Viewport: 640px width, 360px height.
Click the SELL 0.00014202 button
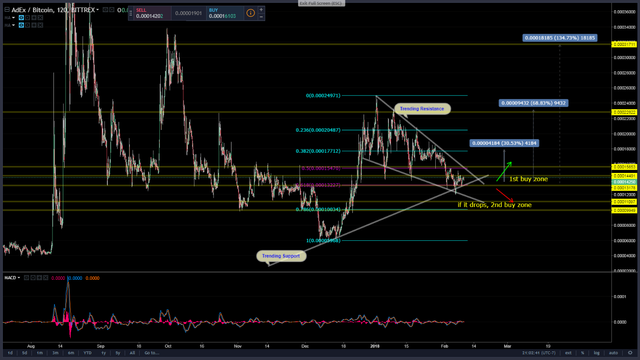tap(152, 13)
